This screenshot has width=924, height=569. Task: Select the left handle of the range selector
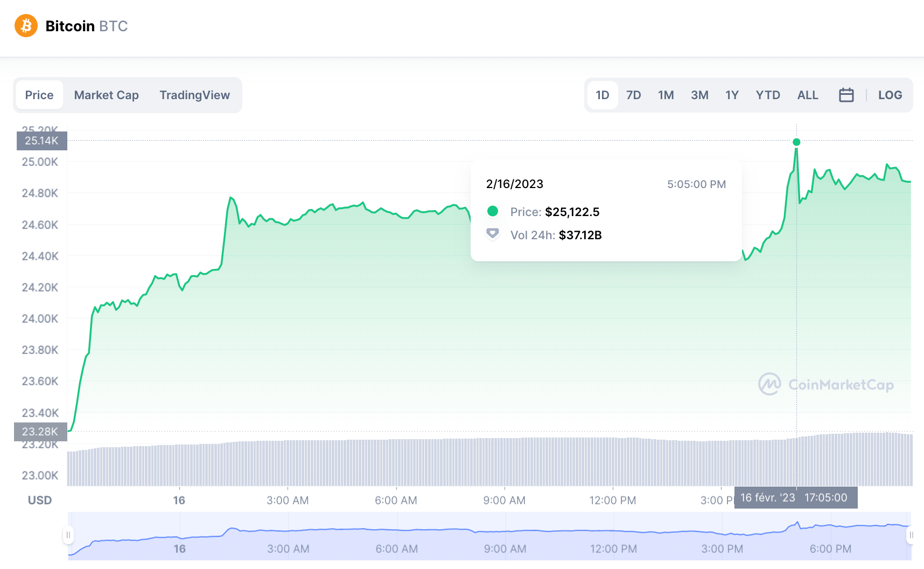pyautogui.click(x=68, y=535)
